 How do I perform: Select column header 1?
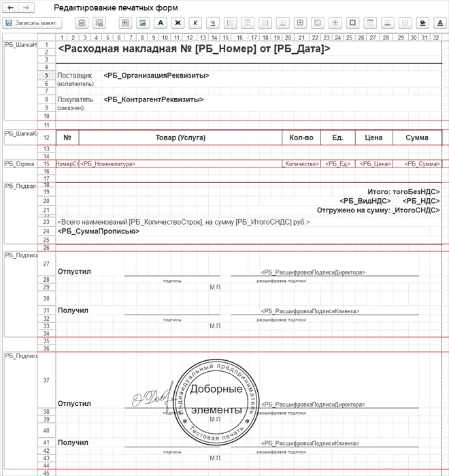61,37
